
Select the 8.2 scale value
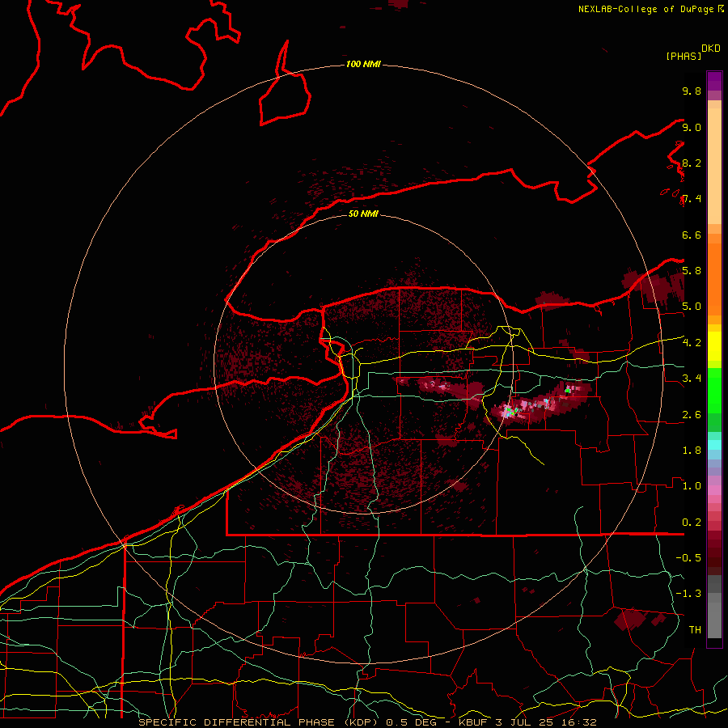pos(692,163)
